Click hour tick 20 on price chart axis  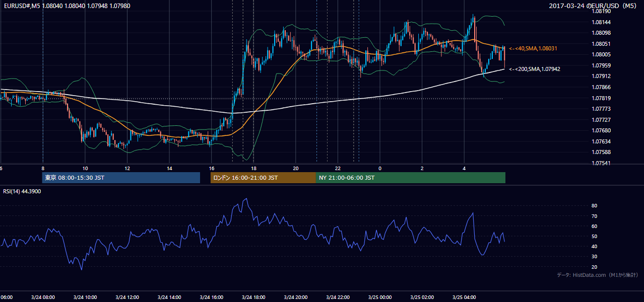pos(296,168)
